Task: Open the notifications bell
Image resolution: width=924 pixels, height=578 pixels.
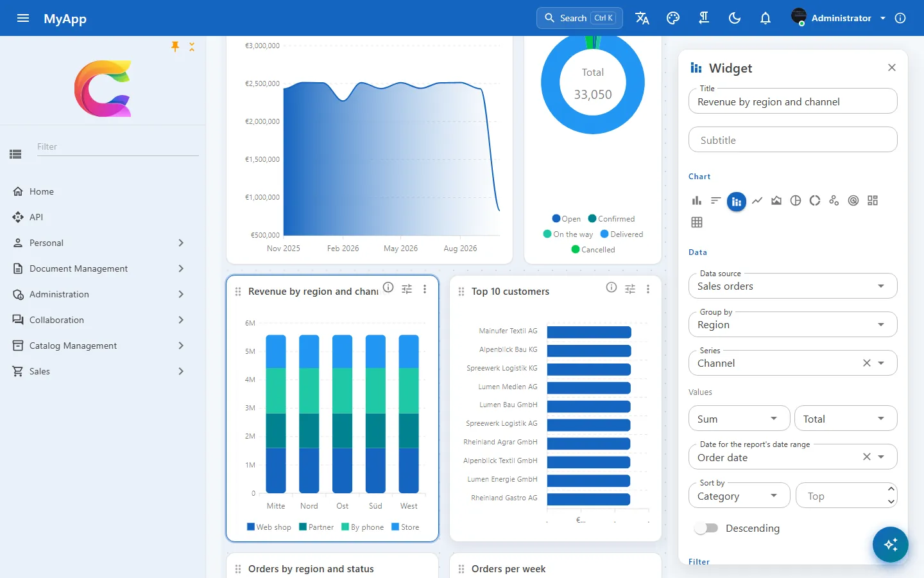Action: click(x=766, y=18)
